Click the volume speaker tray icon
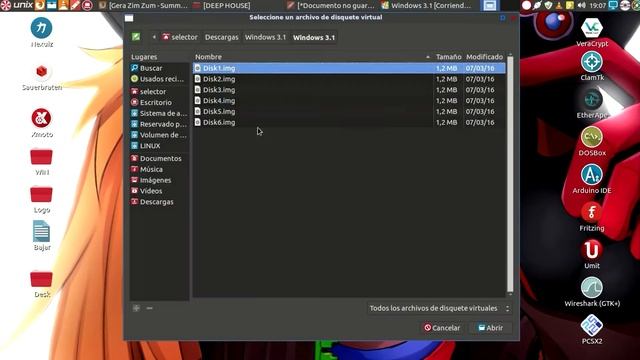 click(581, 5)
